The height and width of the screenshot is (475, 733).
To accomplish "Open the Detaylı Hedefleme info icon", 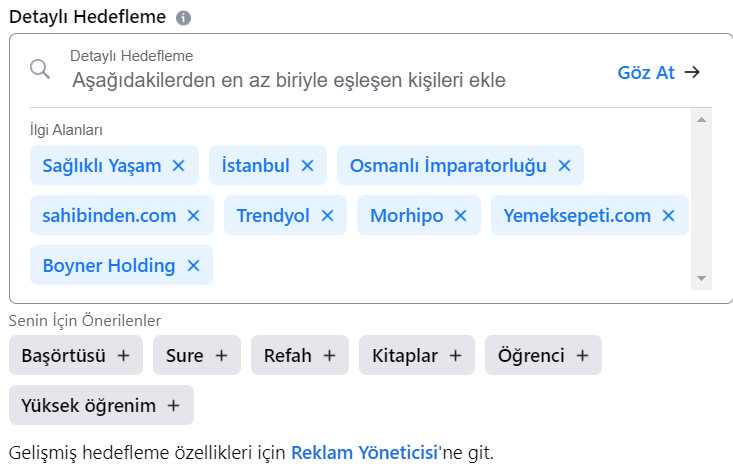I will [183, 18].
